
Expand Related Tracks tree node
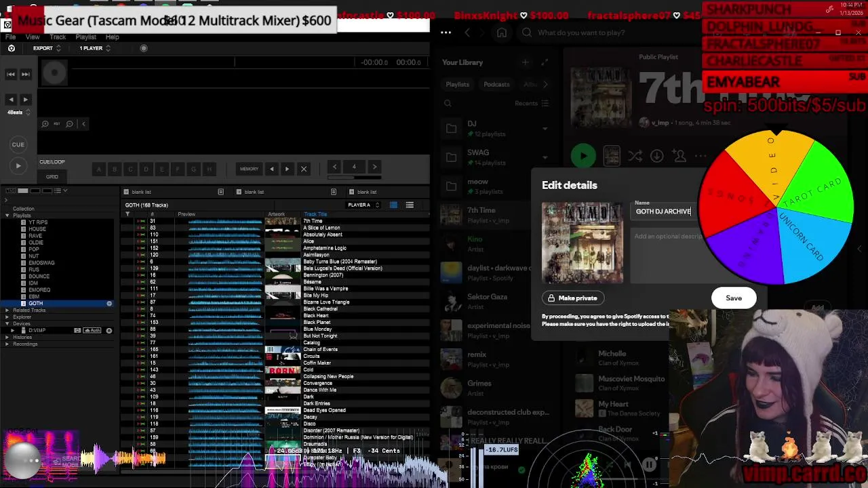[7, 310]
